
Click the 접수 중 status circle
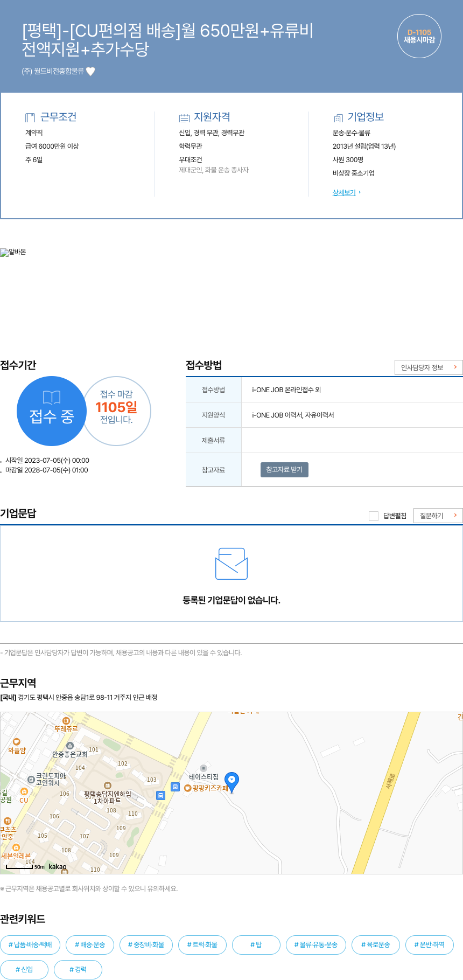click(52, 411)
